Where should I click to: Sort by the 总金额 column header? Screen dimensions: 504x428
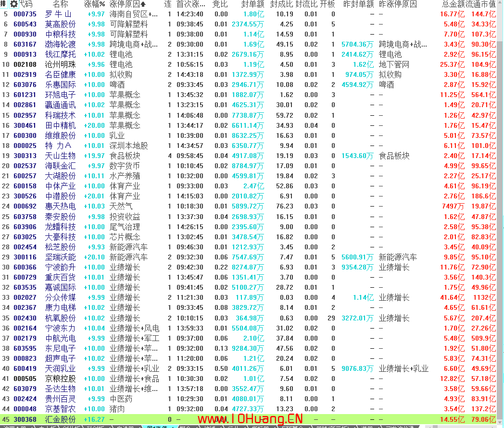pos(453,4)
